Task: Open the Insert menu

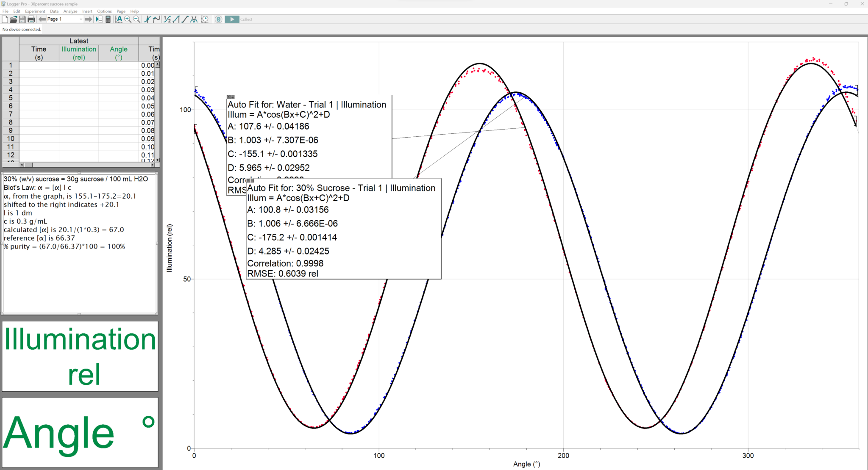Action: tap(87, 11)
